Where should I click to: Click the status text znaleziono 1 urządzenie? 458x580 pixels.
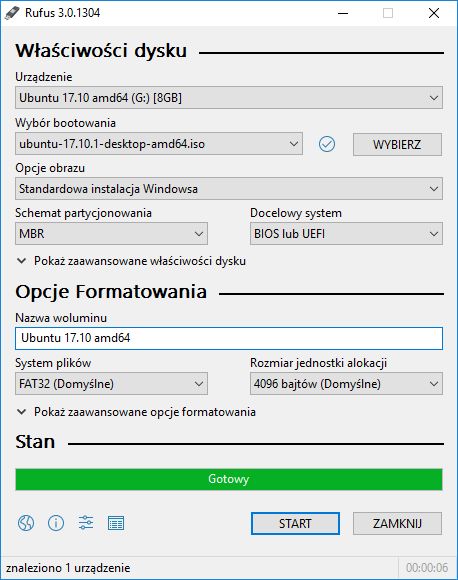68,568
